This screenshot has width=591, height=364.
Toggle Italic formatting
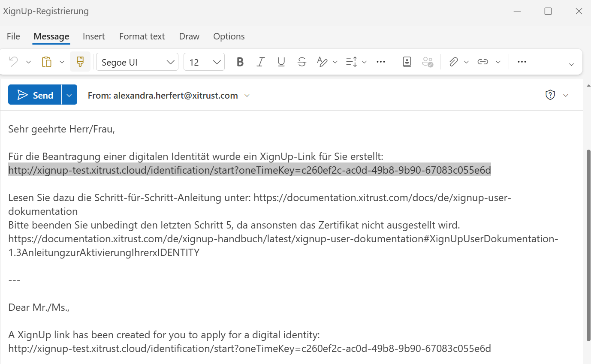(x=260, y=62)
